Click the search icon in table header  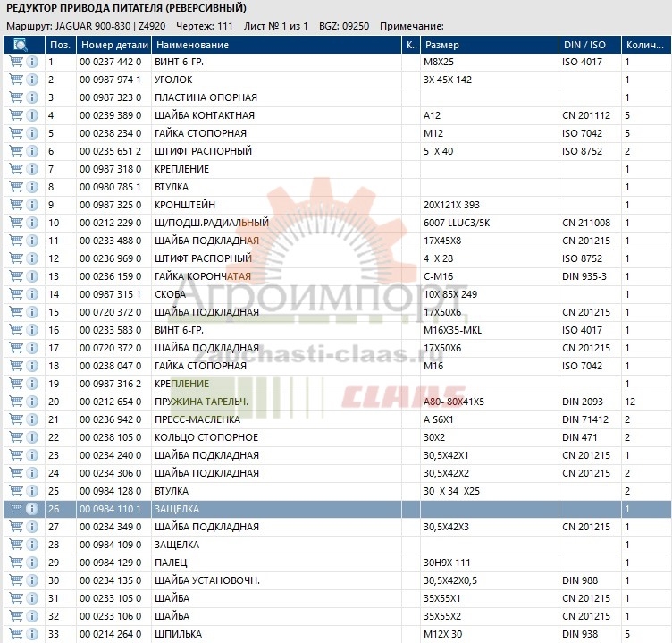coord(21,45)
